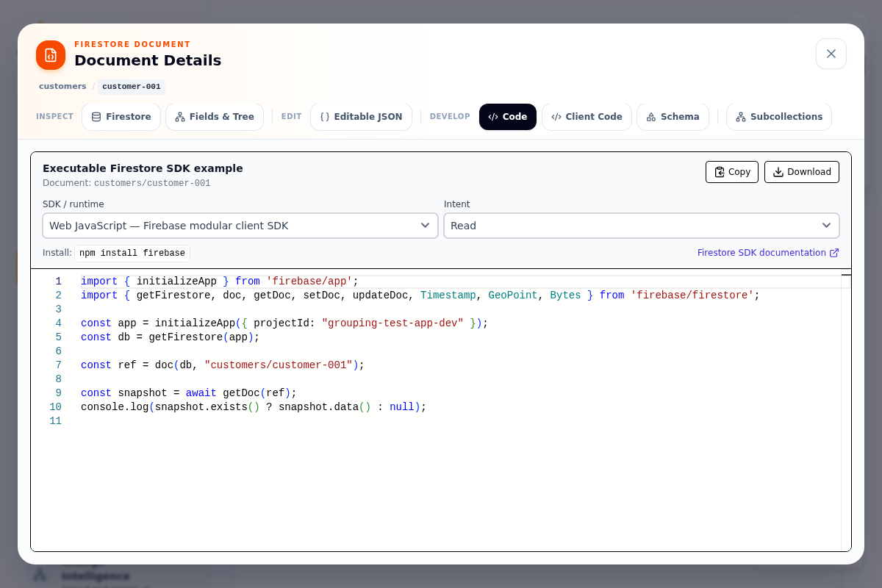The width and height of the screenshot is (882, 588).
Task: Copy the SDK example code
Action: [732, 172]
